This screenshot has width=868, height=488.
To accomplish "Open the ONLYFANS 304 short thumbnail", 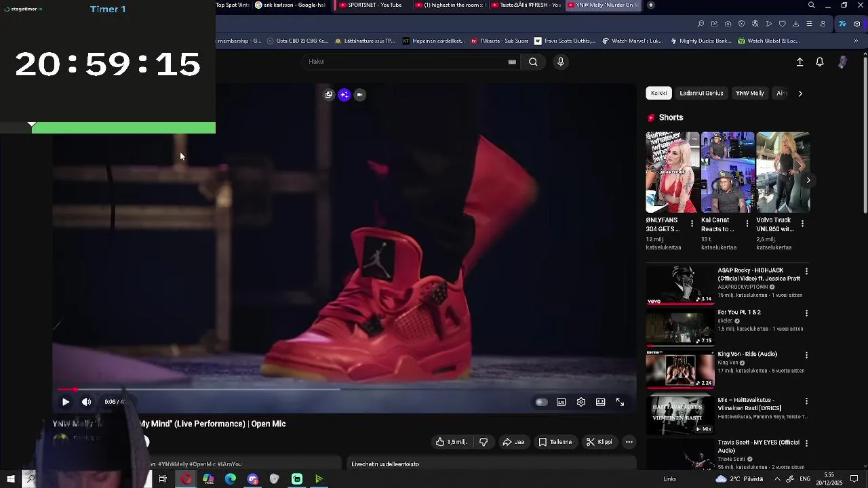I will coord(673,172).
